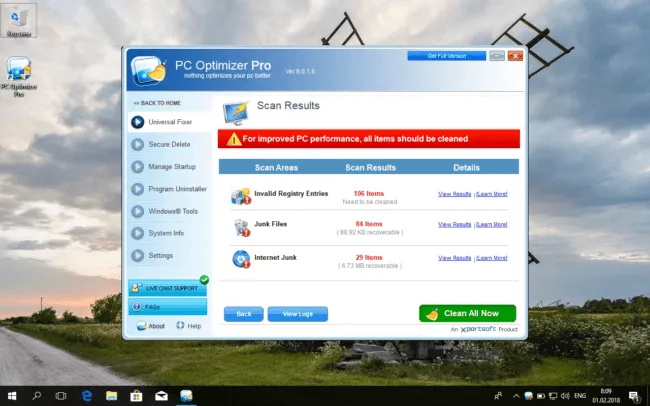Open Live Chat Support
The width and height of the screenshot is (650, 406).
167,288
